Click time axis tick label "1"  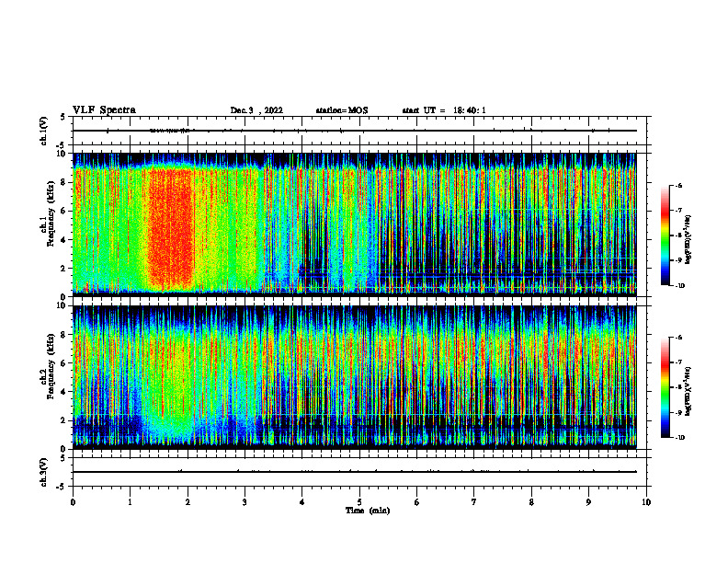click(x=130, y=502)
